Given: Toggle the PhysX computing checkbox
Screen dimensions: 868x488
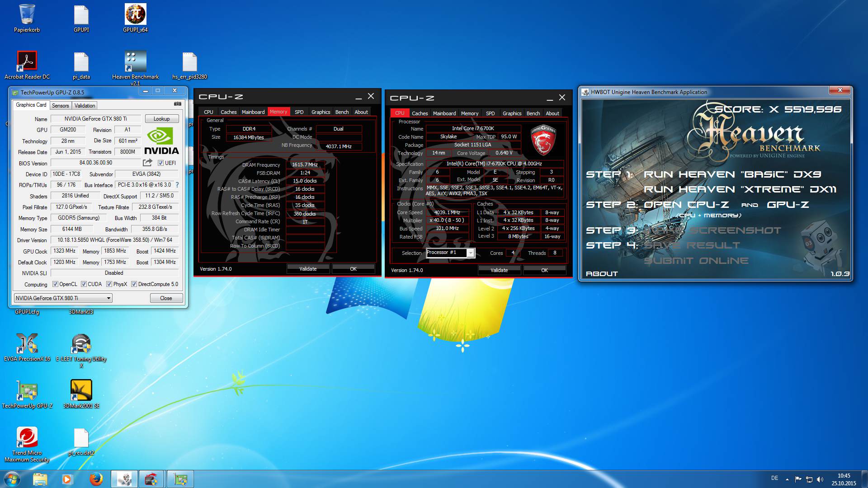Looking at the screenshot, I should (x=109, y=284).
